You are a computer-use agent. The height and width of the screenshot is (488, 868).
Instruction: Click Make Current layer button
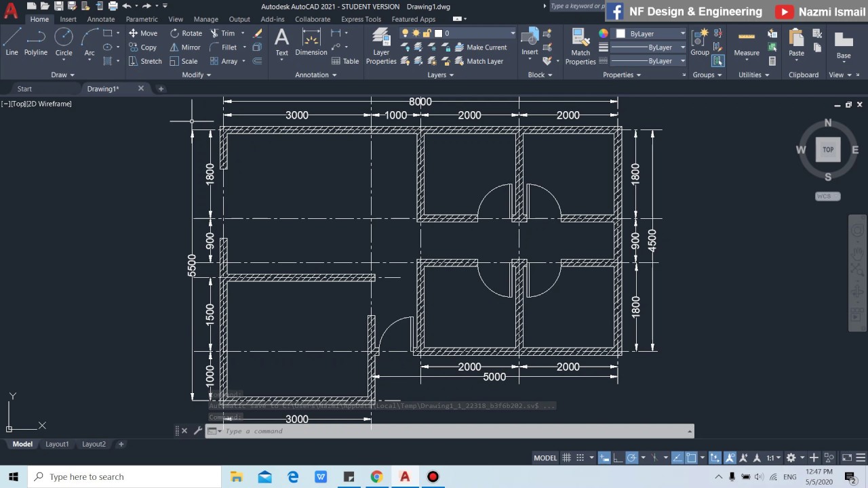(x=479, y=47)
